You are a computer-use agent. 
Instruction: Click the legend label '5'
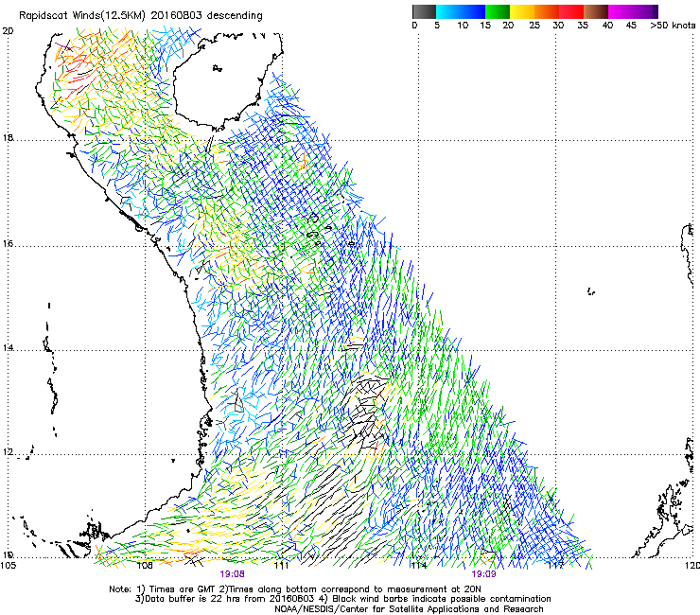(437, 26)
